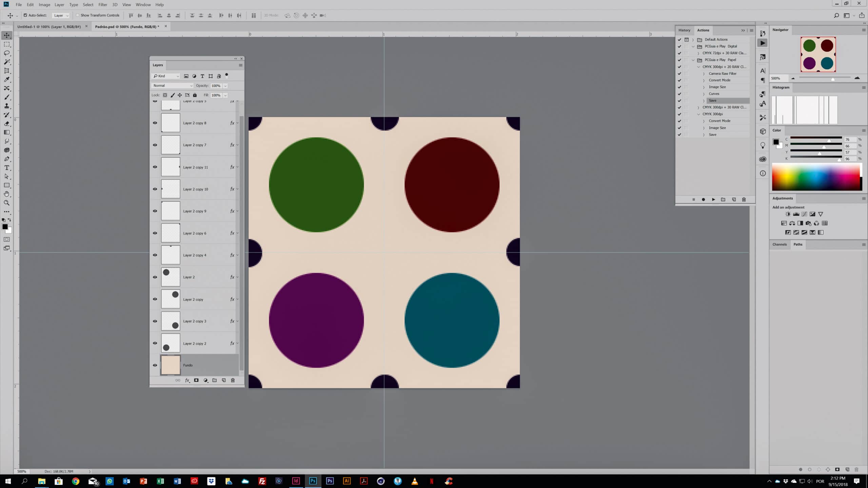Open the Image menu
This screenshot has height=488, width=868.
tap(44, 5)
